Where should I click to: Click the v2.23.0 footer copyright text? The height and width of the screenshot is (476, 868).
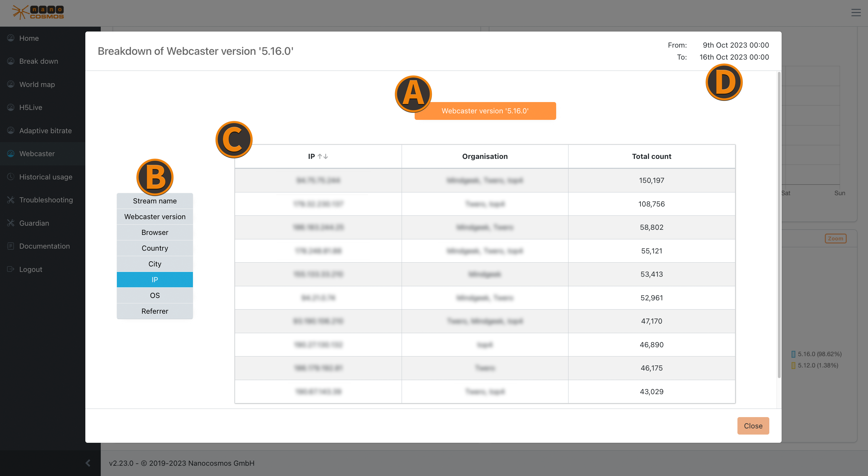[x=182, y=463]
